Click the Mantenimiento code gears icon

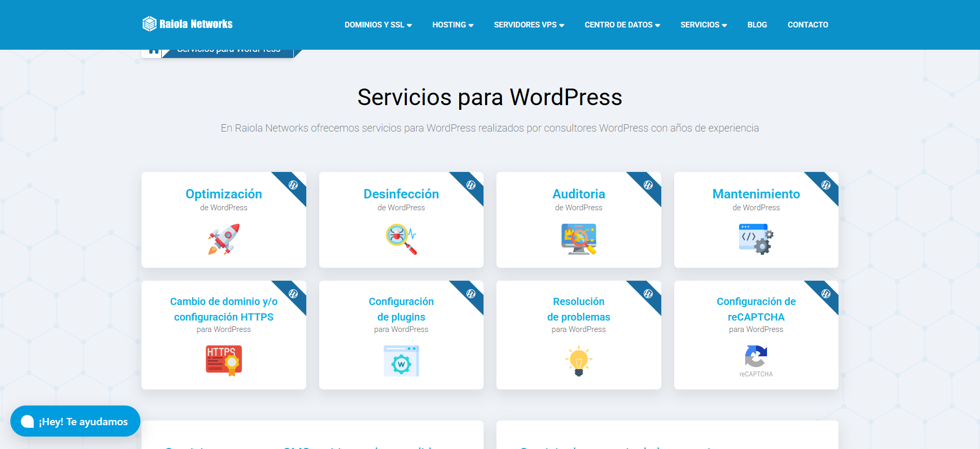click(x=756, y=239)
